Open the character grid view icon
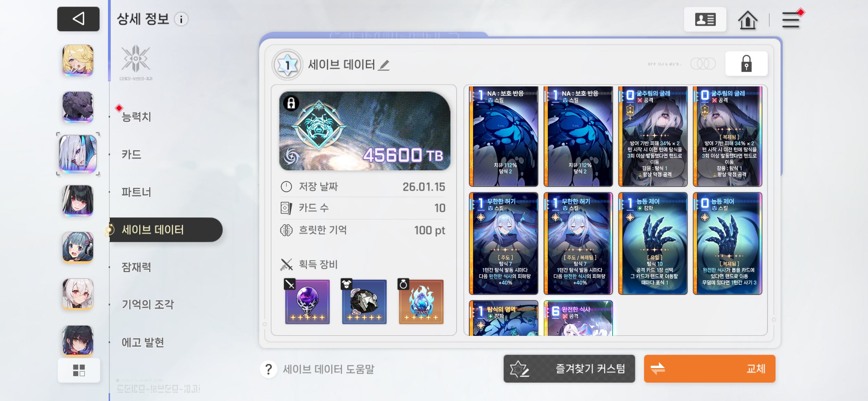The height and width of the screenshot is (401, 868). tap(79, 370)
